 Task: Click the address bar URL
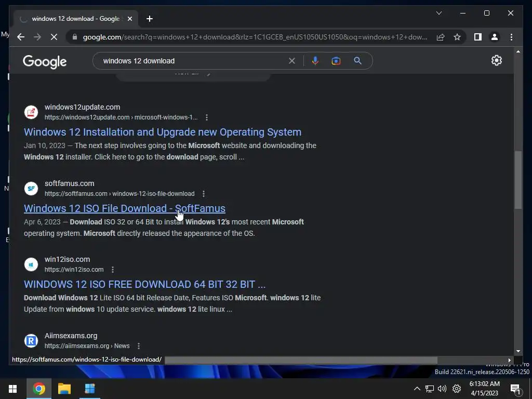255,37
